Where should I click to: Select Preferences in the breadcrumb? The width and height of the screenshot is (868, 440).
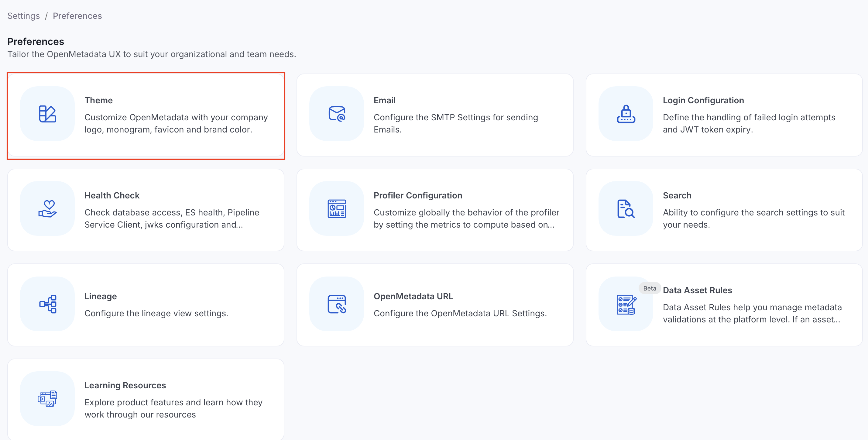[77, 16]
